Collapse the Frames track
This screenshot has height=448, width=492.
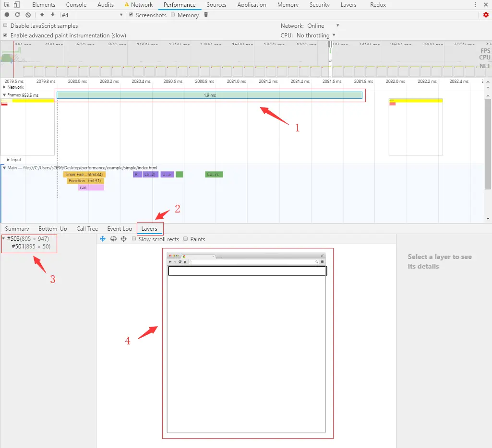tap(4, 95)
